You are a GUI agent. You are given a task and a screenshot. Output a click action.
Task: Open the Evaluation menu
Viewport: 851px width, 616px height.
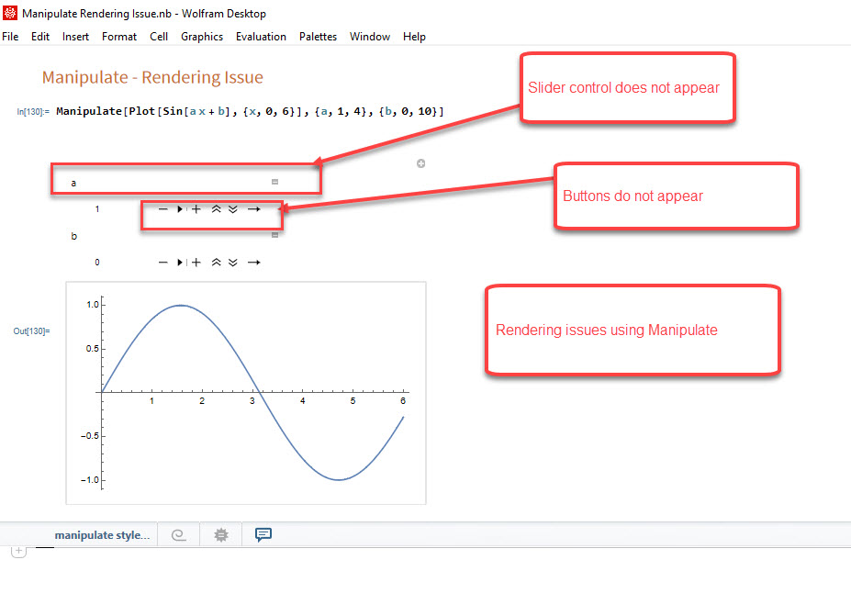tap(261, 37)
